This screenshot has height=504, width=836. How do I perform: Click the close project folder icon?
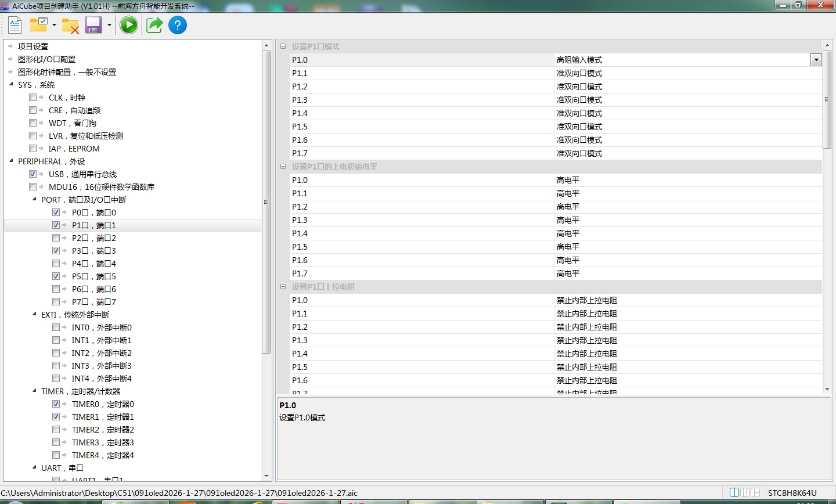coord(70,25)
